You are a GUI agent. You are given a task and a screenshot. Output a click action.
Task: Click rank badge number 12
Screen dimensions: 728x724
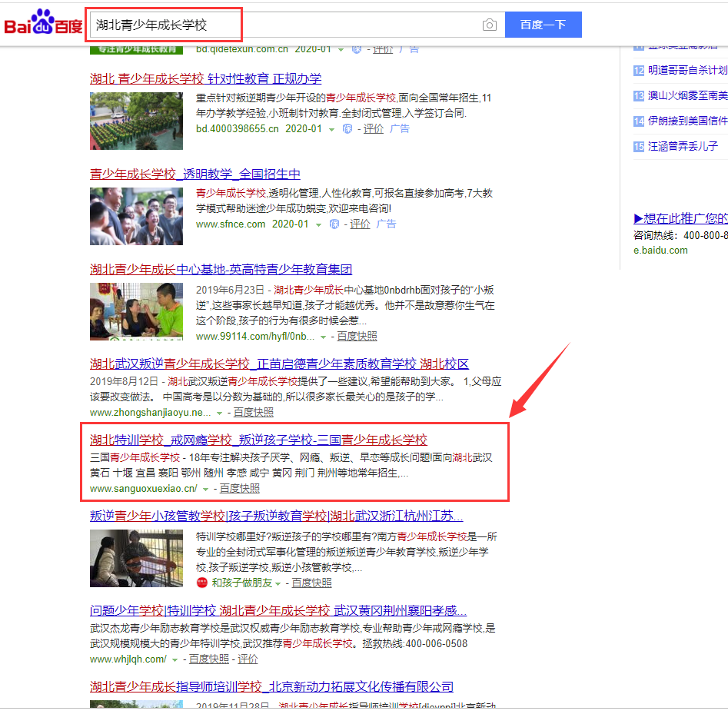click(639, 71)
